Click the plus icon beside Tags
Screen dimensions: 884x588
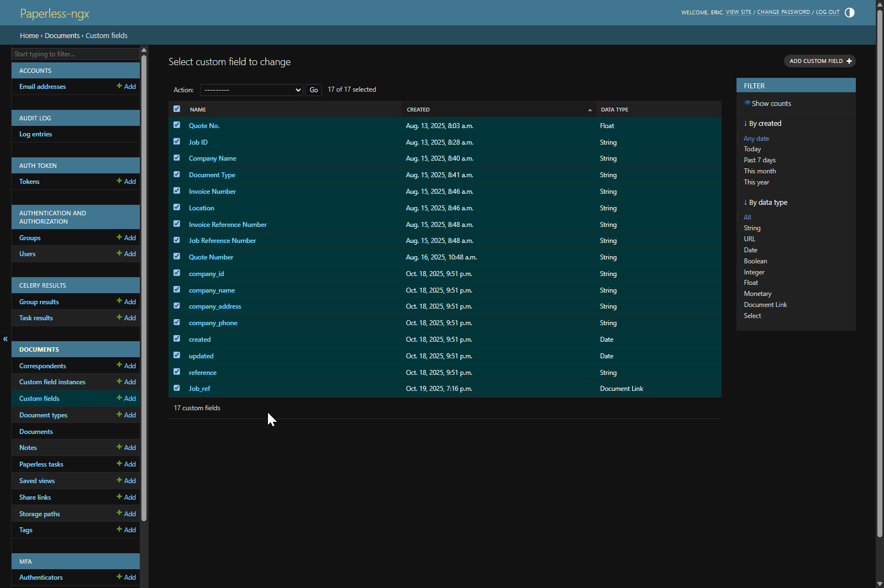[x=119, y=529]
